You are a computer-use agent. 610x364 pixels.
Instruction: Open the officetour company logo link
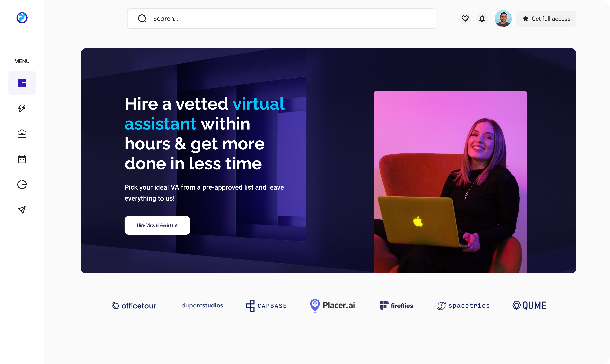click(x=134, y=306)
